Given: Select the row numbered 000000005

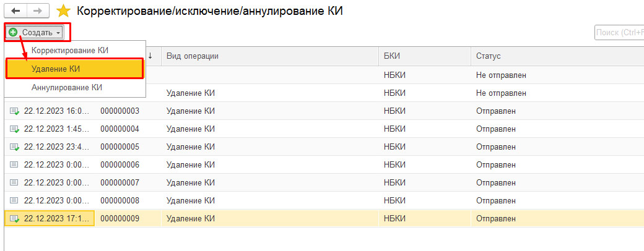Looking at the screenshot, I should pos(324,147).
